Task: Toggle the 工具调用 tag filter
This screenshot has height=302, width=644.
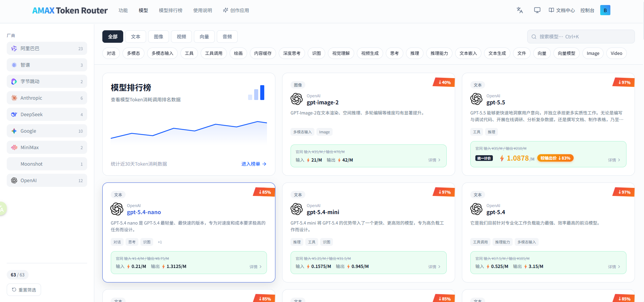Action: [x=214, y=53]
